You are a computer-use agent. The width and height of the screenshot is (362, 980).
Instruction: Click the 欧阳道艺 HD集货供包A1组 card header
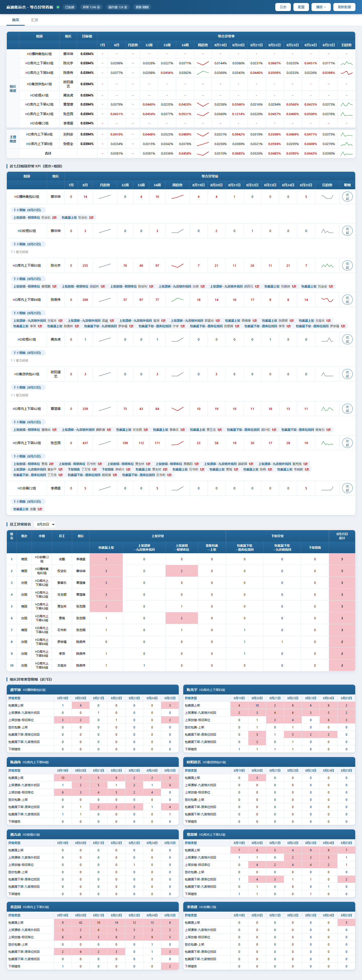coord(269,762)
